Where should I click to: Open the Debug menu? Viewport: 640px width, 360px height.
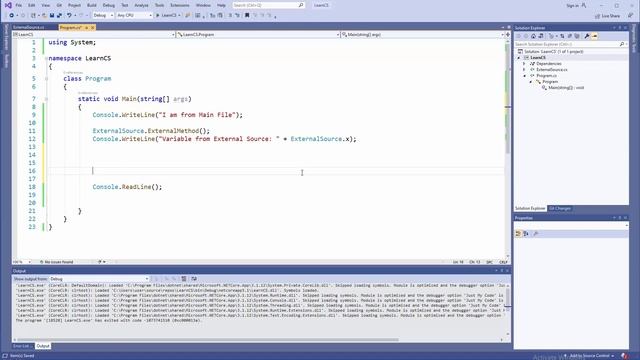109,5
